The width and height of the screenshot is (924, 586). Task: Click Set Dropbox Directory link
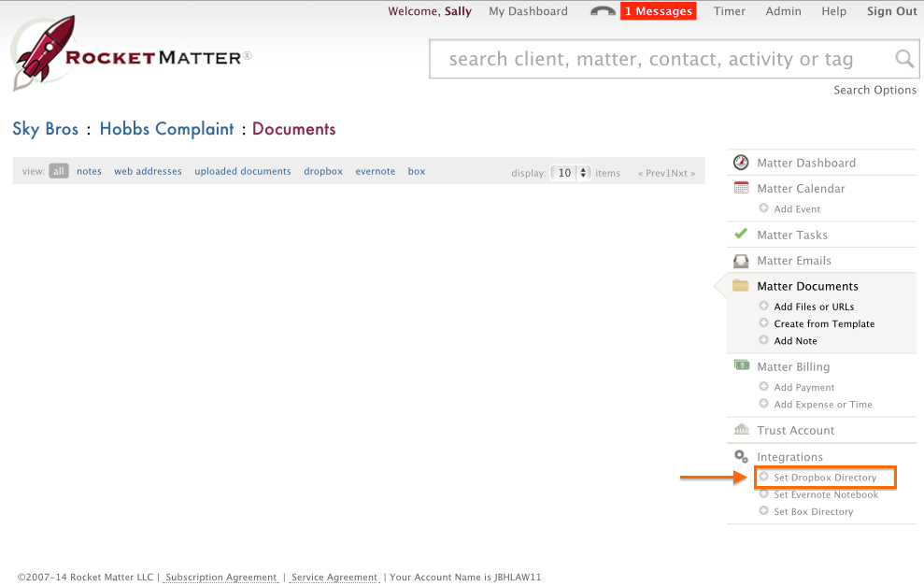(825, 478)
